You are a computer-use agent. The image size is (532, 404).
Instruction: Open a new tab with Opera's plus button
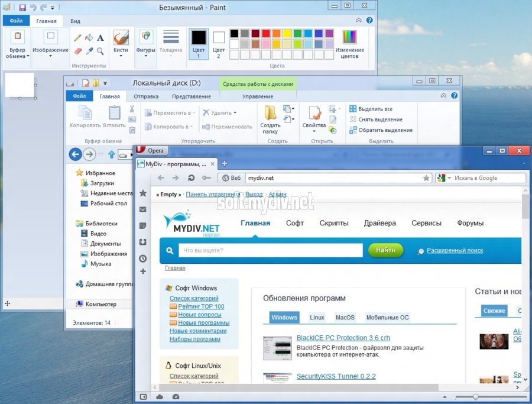pos(224,164)
